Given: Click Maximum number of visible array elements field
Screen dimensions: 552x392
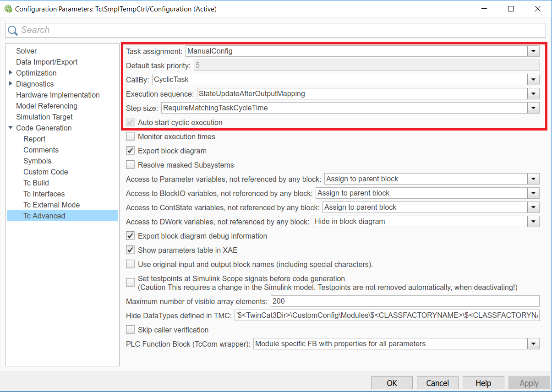Looking at the screenshot, I should pos(405,301).
